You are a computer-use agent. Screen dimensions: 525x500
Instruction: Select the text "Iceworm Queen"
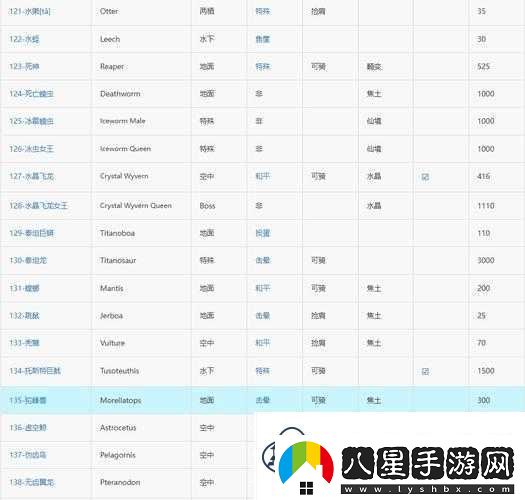125,148
